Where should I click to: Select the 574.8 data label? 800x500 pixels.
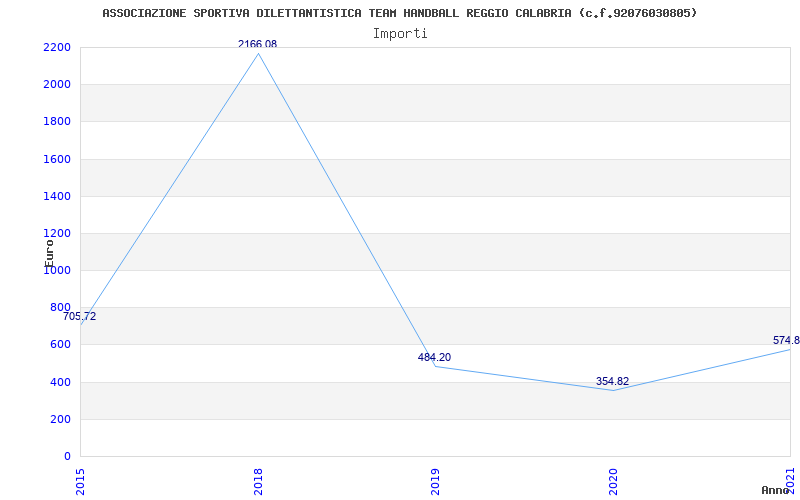pos(786,341)
